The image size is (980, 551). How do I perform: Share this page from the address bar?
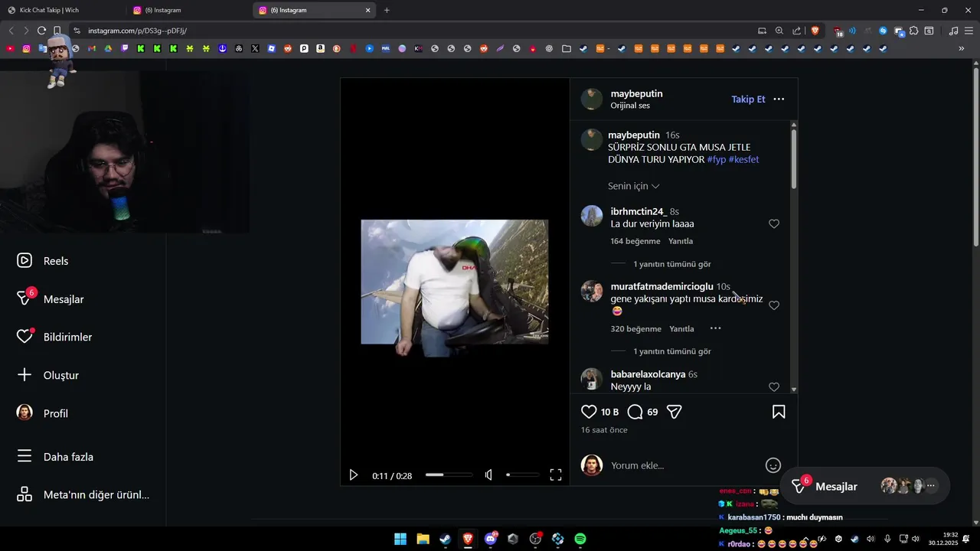(797, 31)
